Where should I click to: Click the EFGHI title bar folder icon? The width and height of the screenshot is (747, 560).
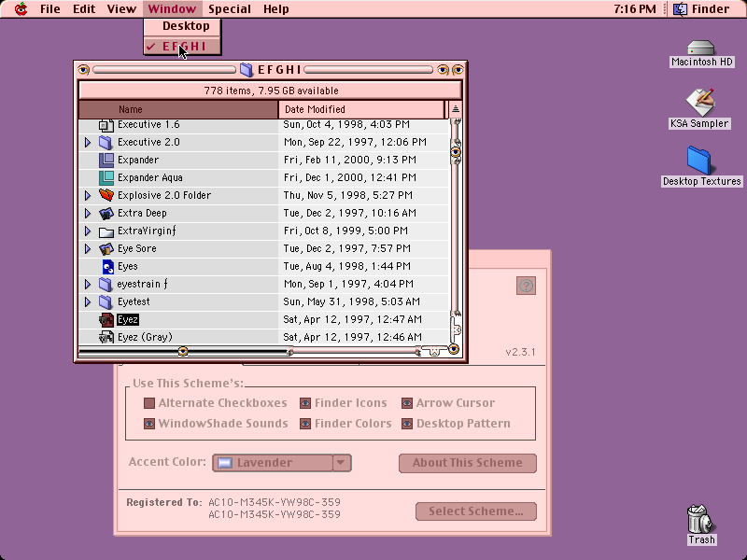point(246,69)
